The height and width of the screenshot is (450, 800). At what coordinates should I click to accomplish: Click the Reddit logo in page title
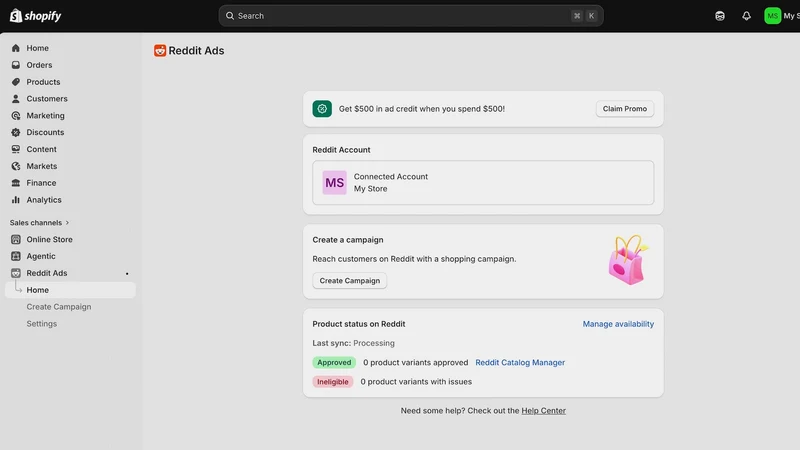(x=160, y=51)
